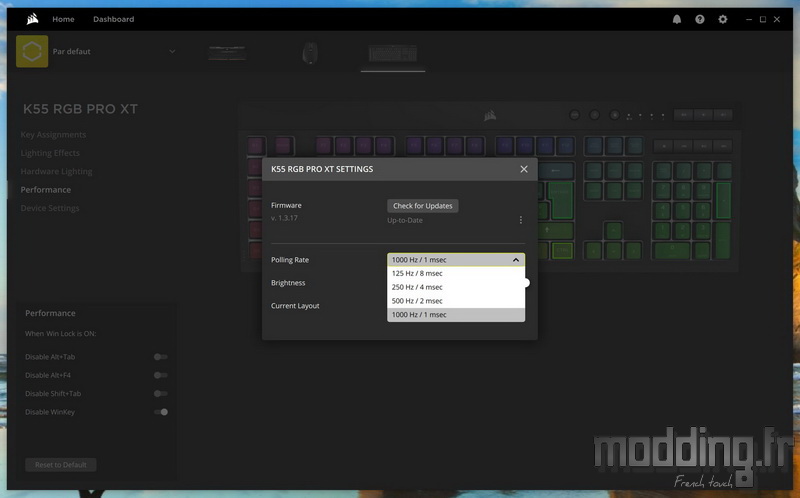This screenshot has height=498, width=800.
Task: Toggle Disable Alt+F4 switch
Action: click(x=161, y=376)
